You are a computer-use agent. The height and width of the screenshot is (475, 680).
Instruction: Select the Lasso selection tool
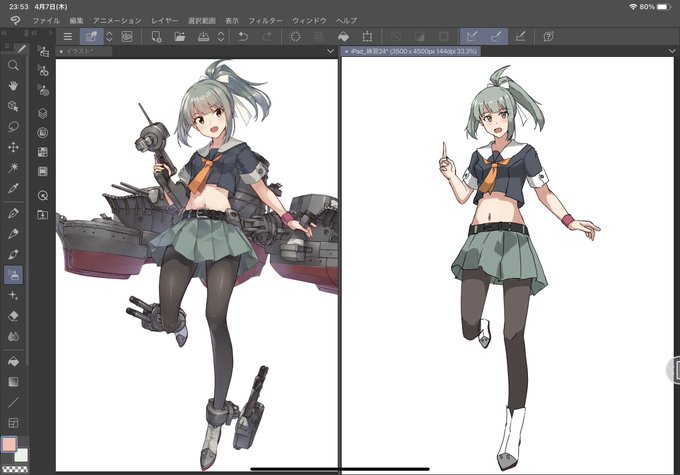click(13, 127)
